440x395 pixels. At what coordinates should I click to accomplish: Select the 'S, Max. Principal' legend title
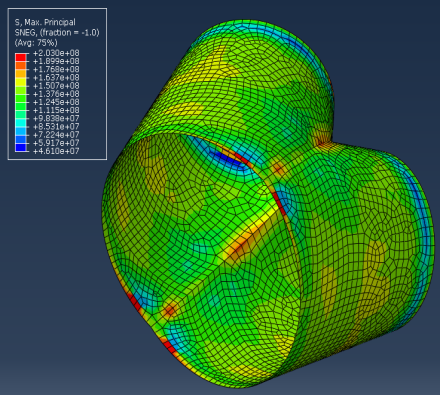(x=45, y=22)
